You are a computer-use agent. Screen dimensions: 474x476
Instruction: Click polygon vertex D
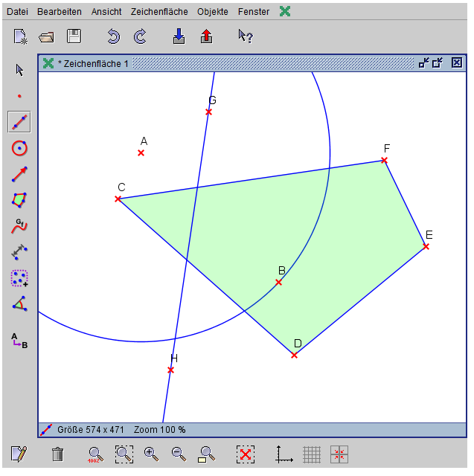pyautogui.click(x=294, y=356)
